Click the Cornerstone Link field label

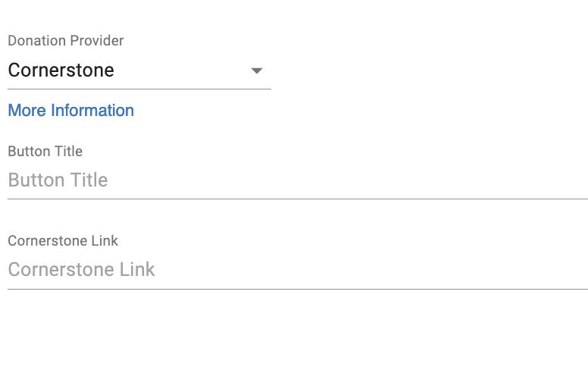63,241
